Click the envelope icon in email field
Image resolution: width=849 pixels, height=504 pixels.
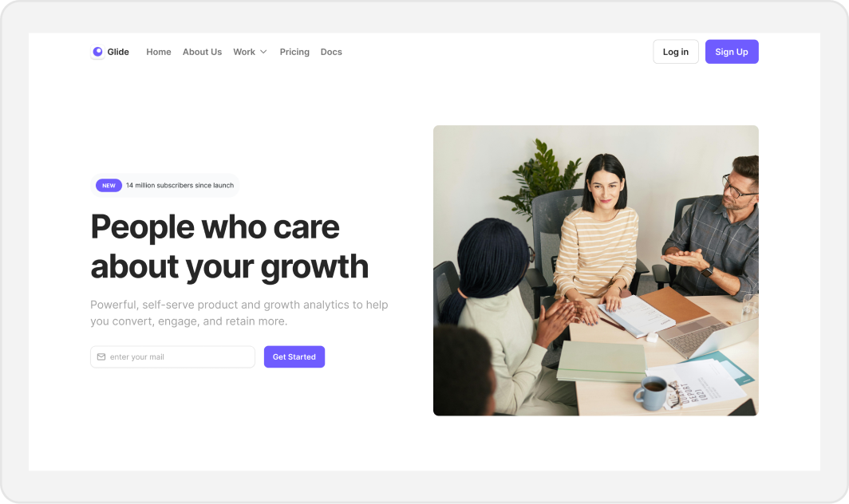(101, 356)
